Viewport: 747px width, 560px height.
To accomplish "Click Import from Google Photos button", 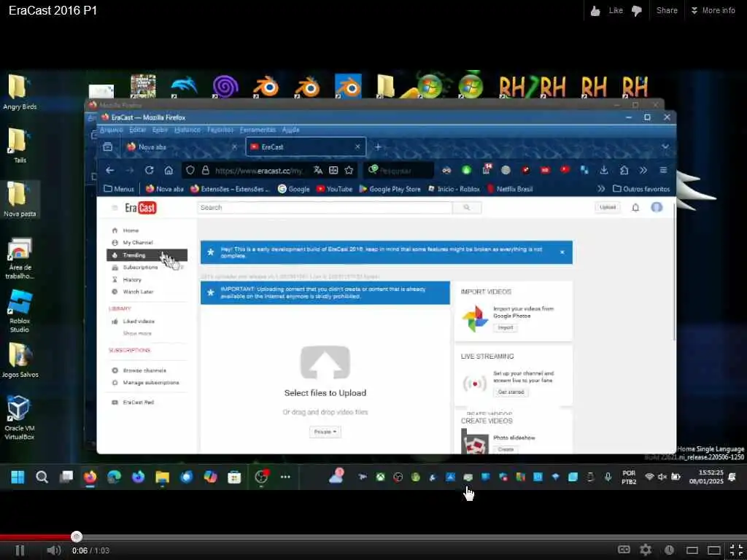I will [x=506, y=327].
